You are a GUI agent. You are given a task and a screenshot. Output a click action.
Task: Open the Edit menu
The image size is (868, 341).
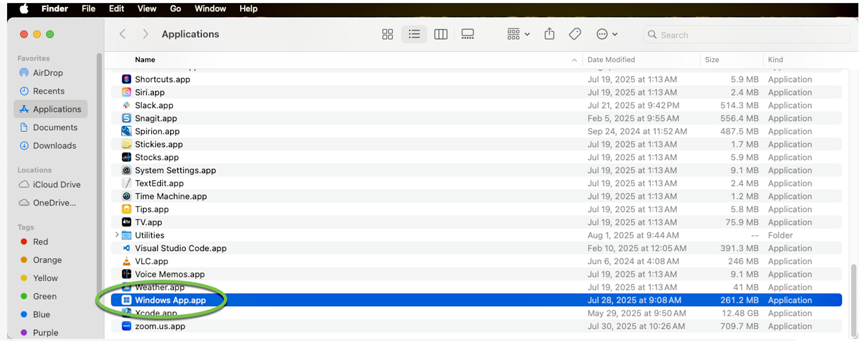[x=116, y=8]
